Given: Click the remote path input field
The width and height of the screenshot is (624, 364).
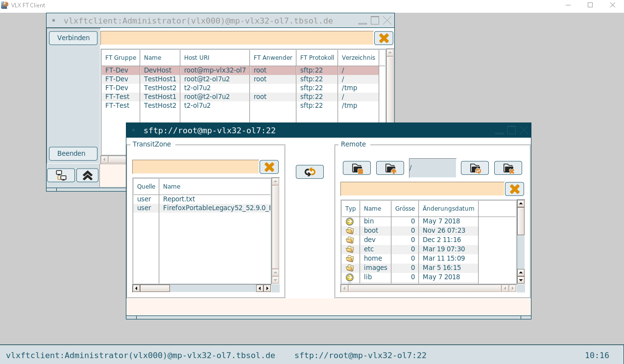Looking at the screenshot, I should [432, 168].
